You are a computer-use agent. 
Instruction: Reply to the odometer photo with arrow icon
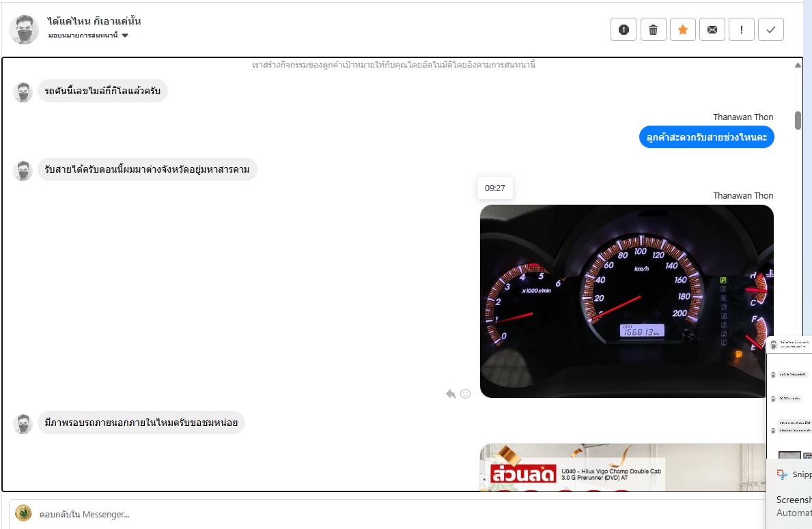(x=450, y=394)
